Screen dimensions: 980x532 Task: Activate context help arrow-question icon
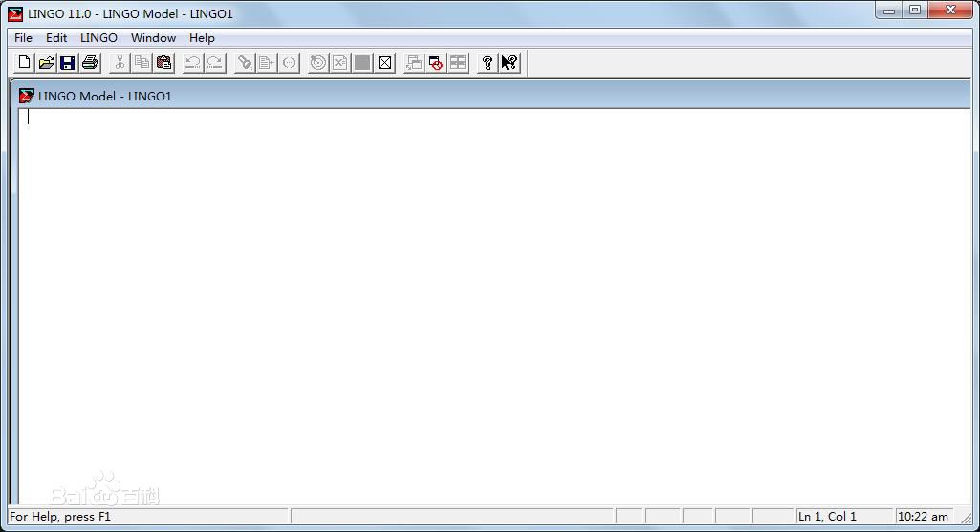coord(510,63)
